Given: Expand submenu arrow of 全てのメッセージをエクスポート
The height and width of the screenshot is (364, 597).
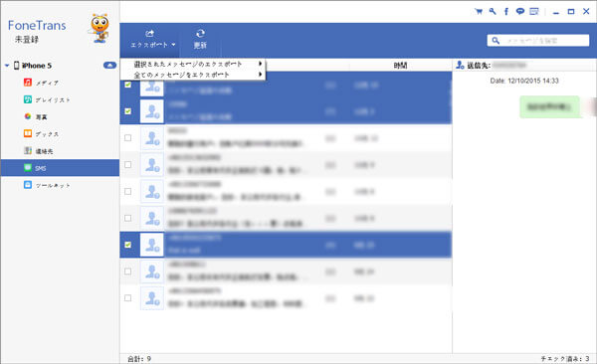Looking at the screenshot, I should [261, 75].
